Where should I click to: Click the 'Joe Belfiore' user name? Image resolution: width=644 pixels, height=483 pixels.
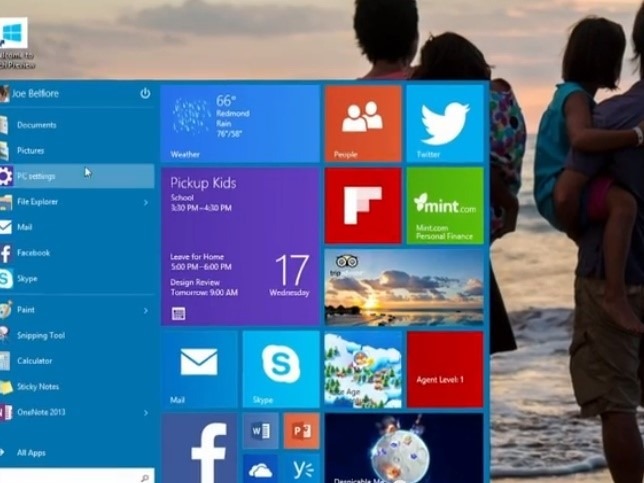[35, 94]
